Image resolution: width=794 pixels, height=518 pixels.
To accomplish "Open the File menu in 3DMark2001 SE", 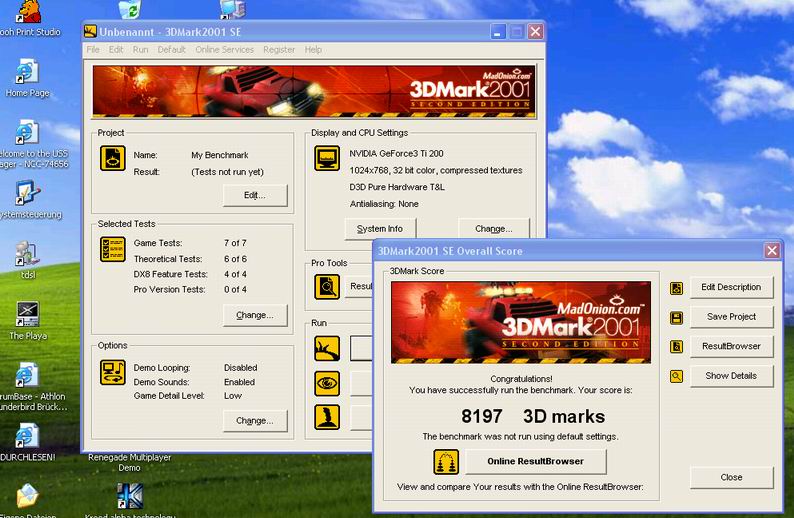I will coord(93,50).
